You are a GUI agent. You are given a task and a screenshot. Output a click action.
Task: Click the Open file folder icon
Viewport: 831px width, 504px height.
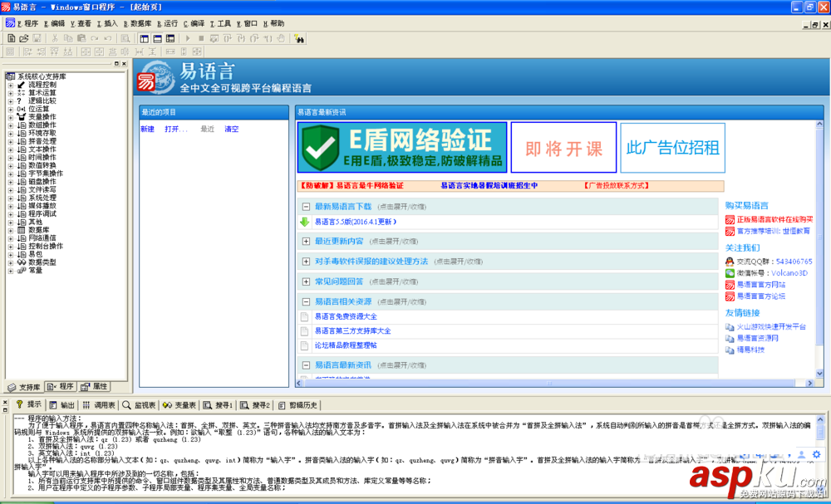point(24,39)
